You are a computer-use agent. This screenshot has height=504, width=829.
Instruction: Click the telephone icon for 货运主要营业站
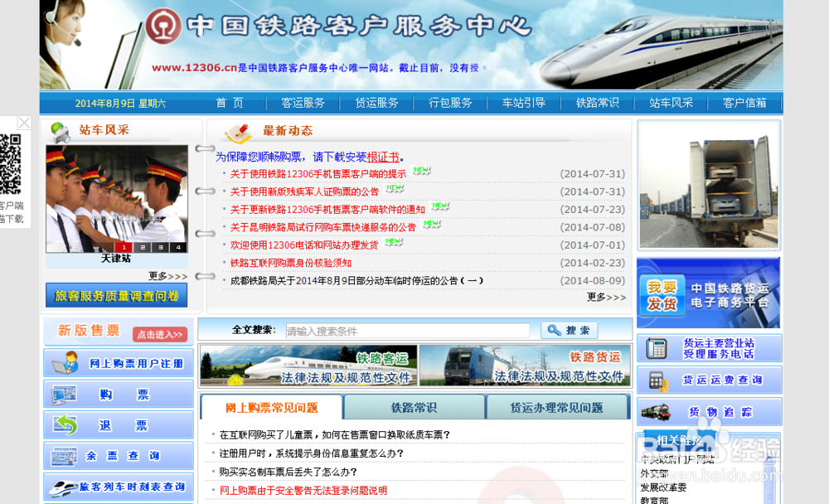point(657,348)
